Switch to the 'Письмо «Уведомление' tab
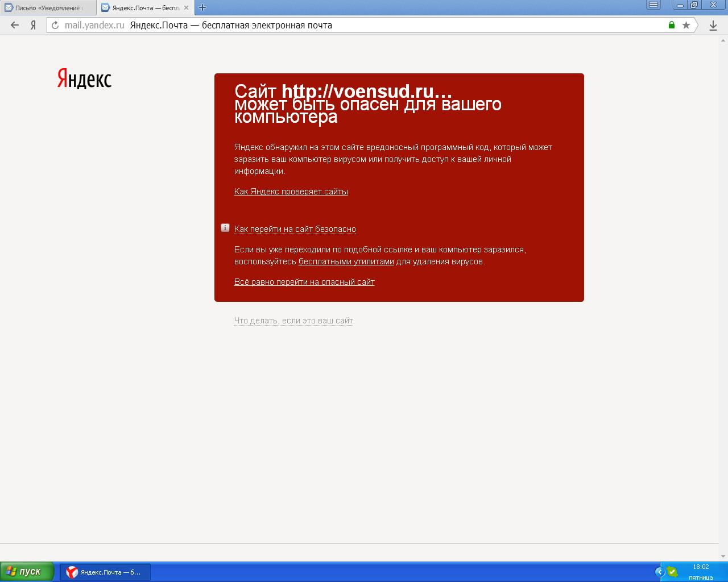The height and width of the screenshot is (582, 728). click(x=48, y=8)
